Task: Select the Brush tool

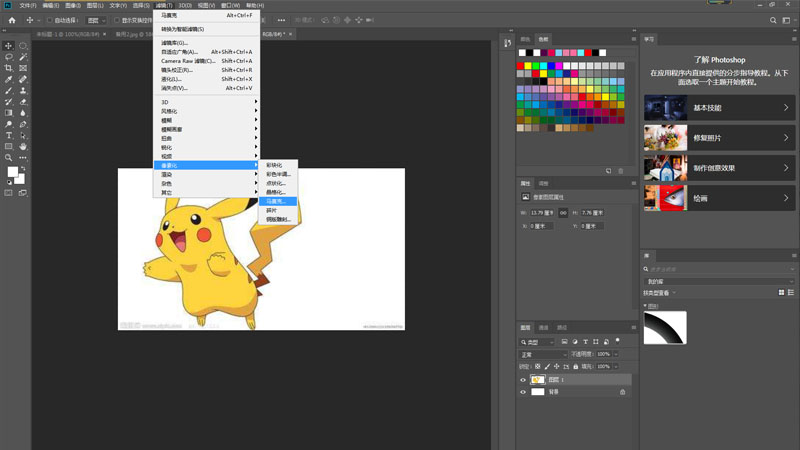Action: (9, 91)
